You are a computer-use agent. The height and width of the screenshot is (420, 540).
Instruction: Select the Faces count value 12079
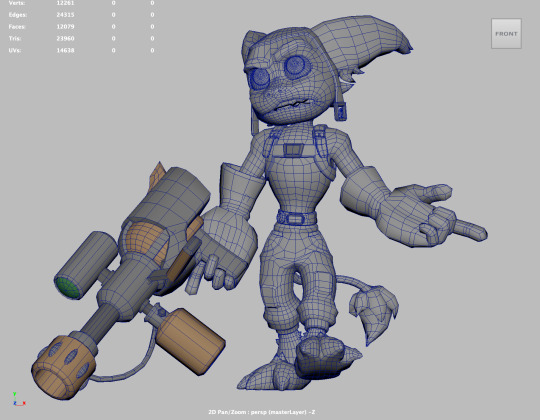[65, 27]
